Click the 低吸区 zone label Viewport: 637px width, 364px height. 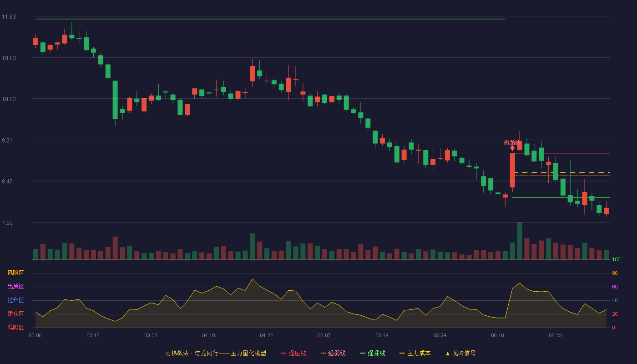15,327
